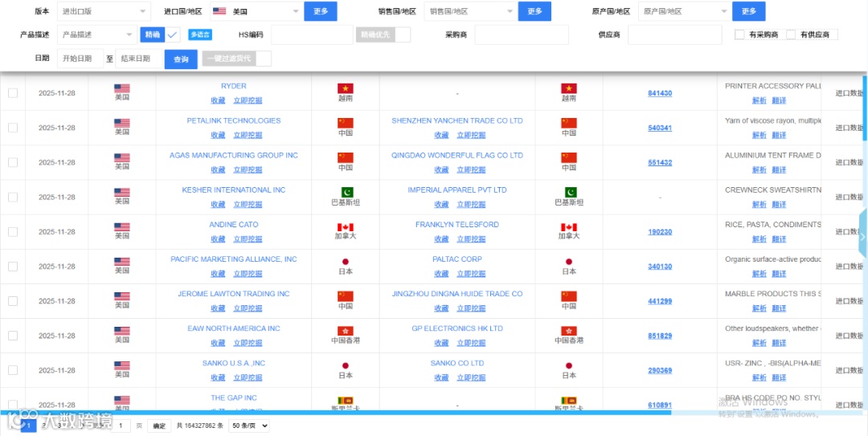The height and width of the screenshot is (436, 868).
Task: Open HS code 290369 link
Action: 660,371
